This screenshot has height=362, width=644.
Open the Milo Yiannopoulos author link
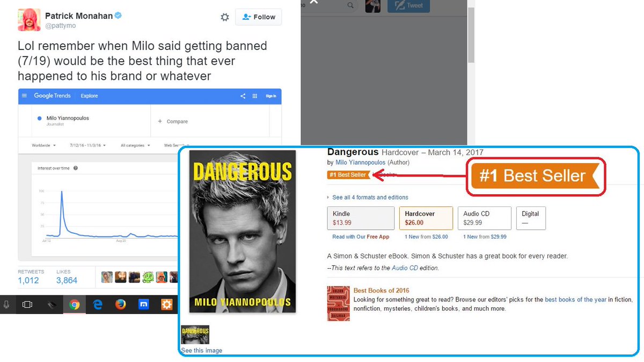click(361, 162)
